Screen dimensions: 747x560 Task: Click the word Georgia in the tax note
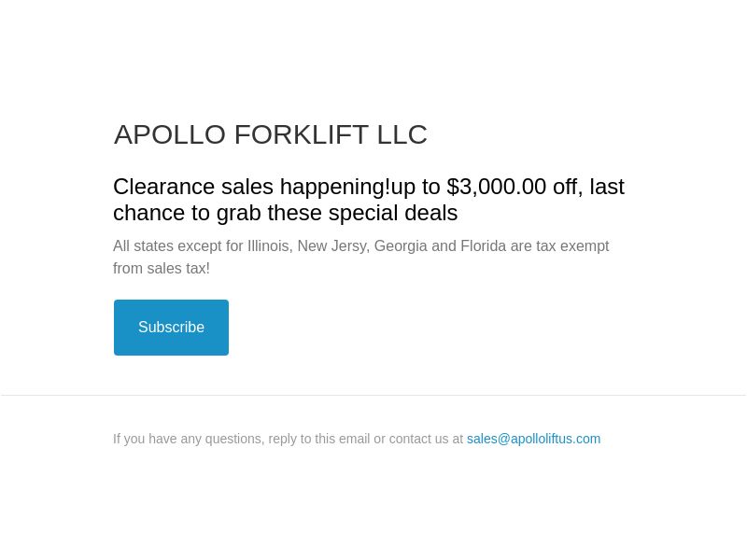coord(401,246)
